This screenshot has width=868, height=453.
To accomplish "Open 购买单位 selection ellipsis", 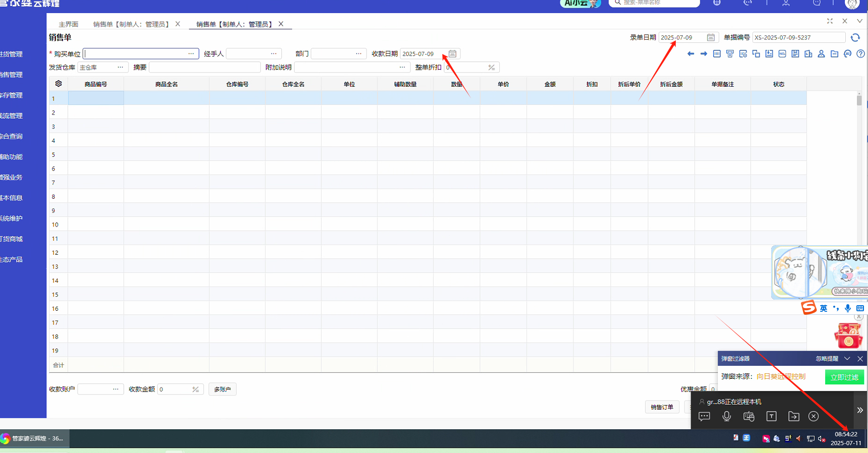I will (x=191, y=53).
